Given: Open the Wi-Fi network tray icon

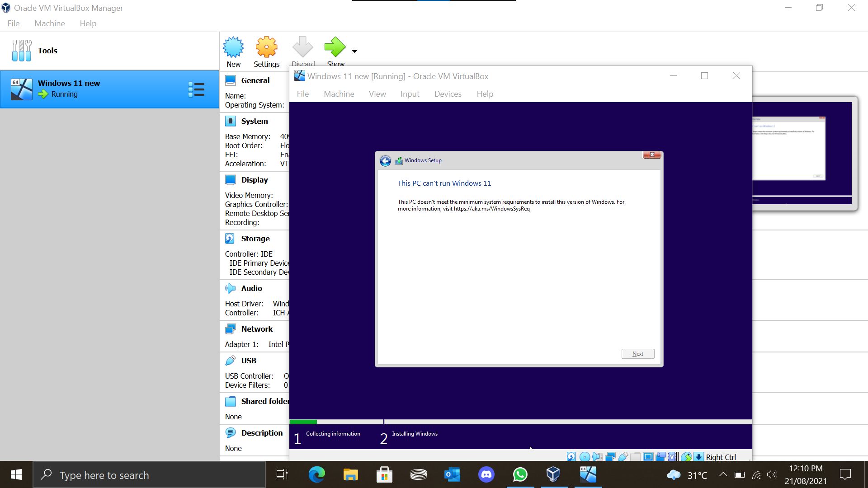Looking at the screenshot, I should click(x=756, y=474).
